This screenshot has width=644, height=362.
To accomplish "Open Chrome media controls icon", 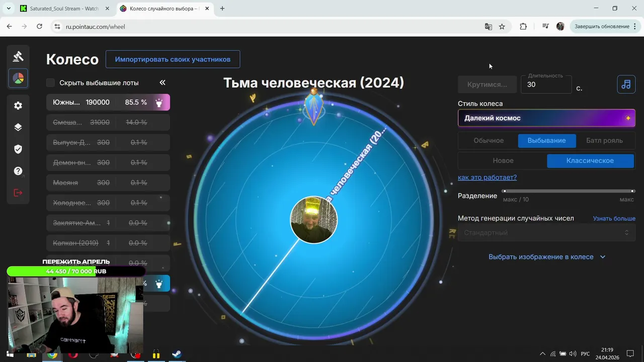I will 545,27.
